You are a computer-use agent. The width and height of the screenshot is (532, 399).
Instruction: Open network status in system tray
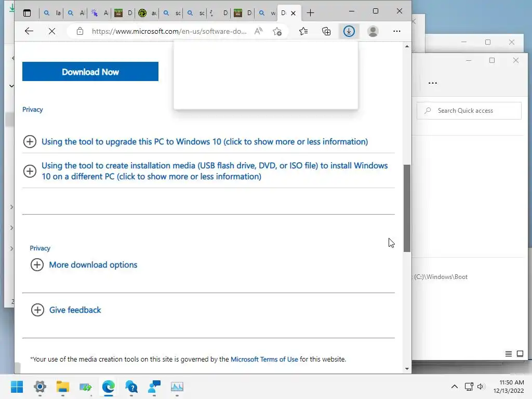coord(469,387)
